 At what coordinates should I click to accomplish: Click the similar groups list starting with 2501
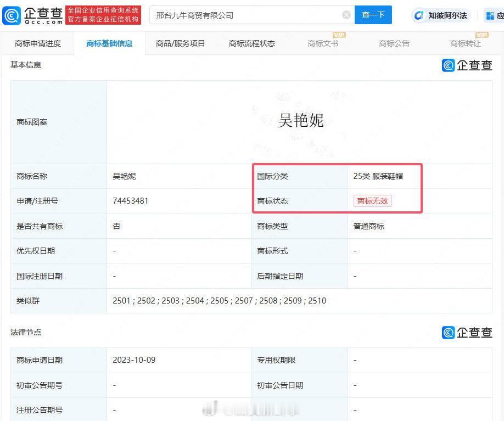220,301
